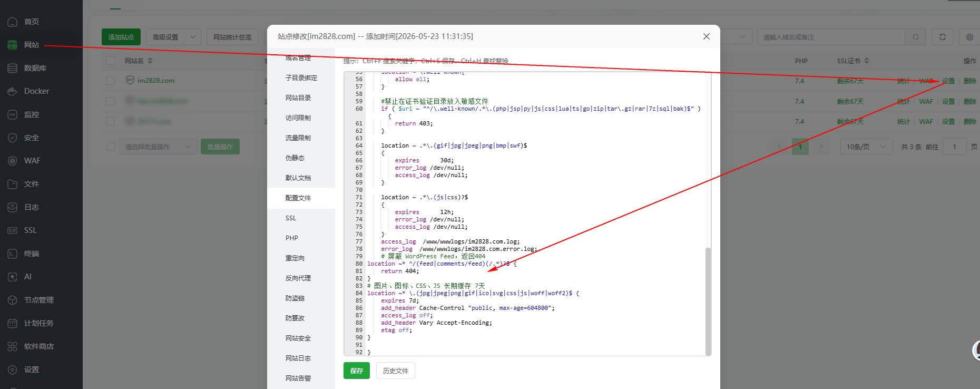Viewport: 980px width, 389px height.
Task: Click the 历史文件 button
Action: click(x=396, y=371)
